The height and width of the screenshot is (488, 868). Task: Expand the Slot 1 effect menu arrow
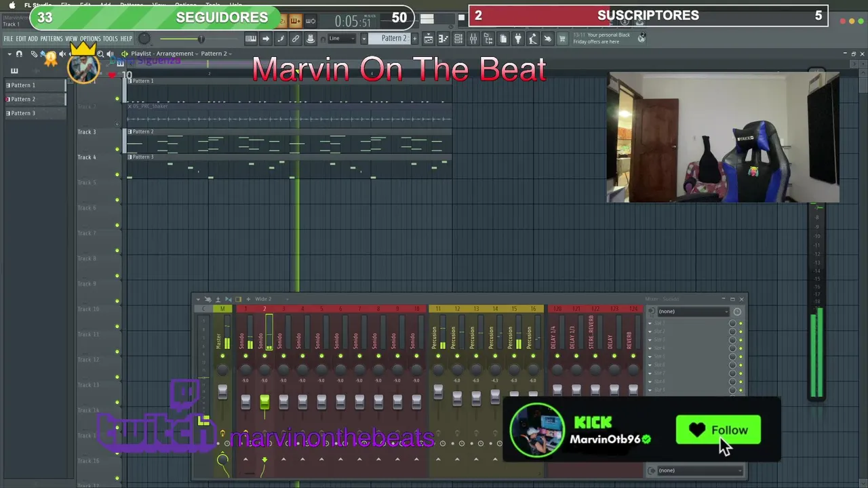point(650,323)
